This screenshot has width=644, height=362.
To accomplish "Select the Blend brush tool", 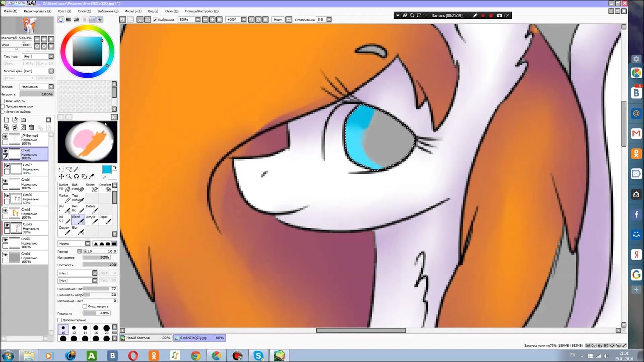I will pyautogui.click(x=78, y=219).
